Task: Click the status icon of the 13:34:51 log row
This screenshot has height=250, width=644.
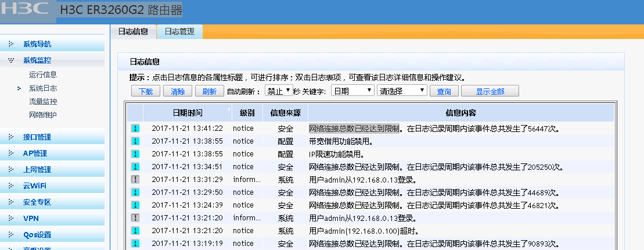Action: [135, 166]
